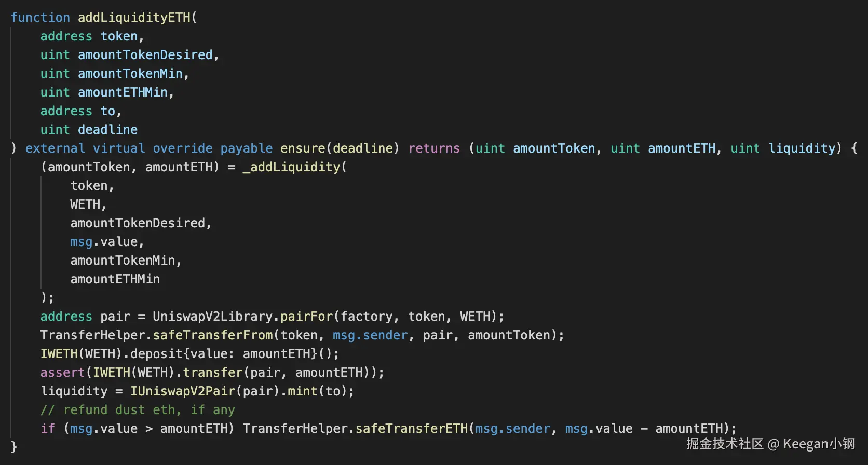The image size is (868, 465).
Task: Click the 'refund dust eth' comment
Action: 138,410
